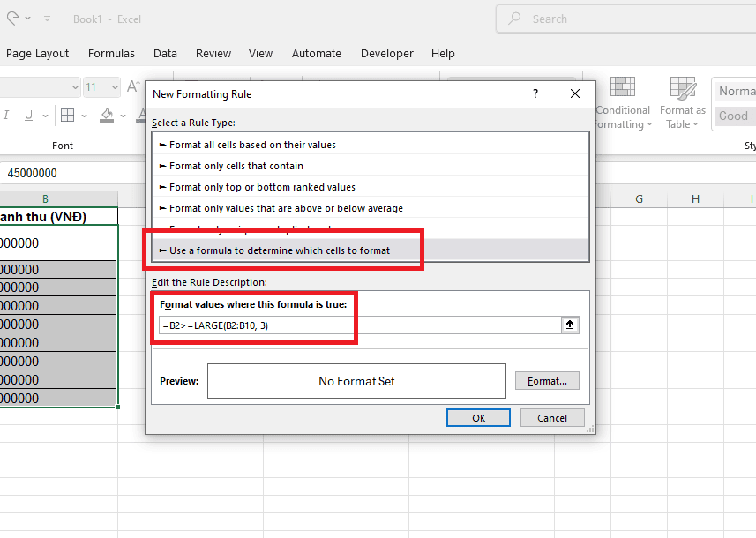Open the Developer ribbon tab
This screenshot has width=756, height=538.
point(387,54)
